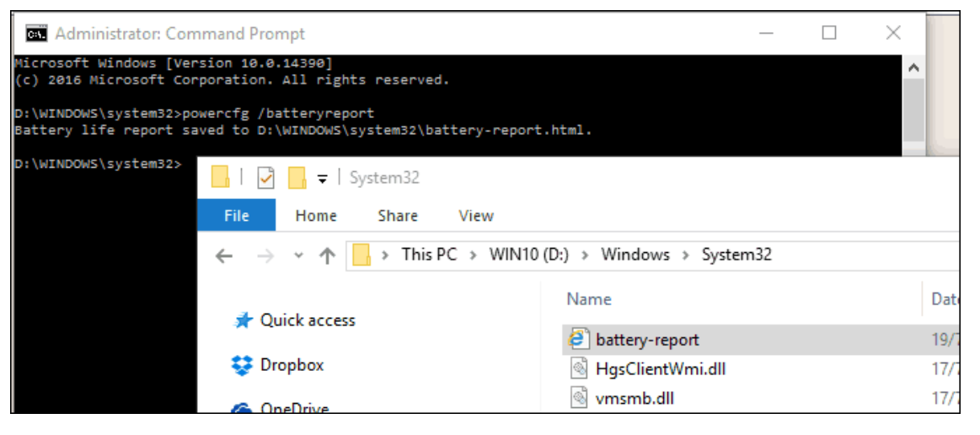Go up one folder level with Up arrow
Viewport: 980px width, 435px height.
327,255
